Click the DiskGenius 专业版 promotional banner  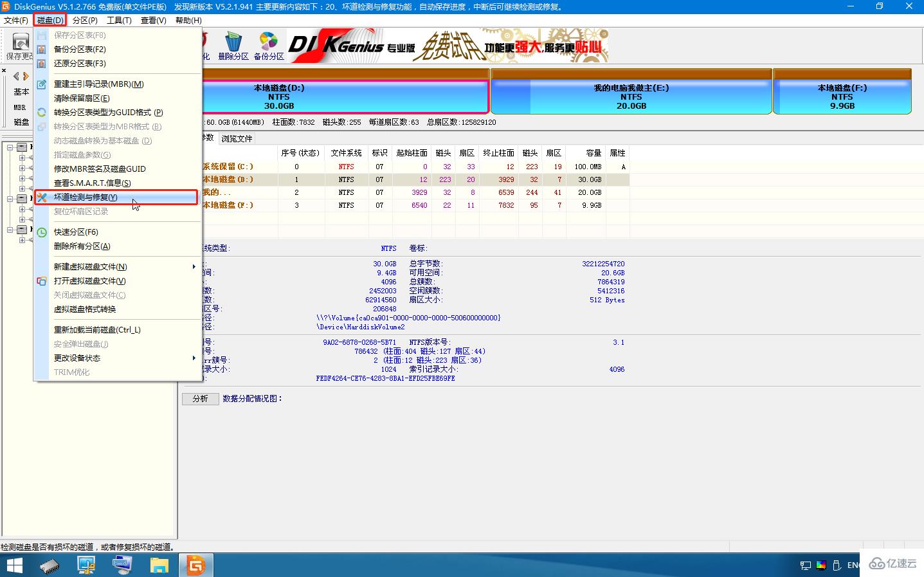[x=448, y=46]
